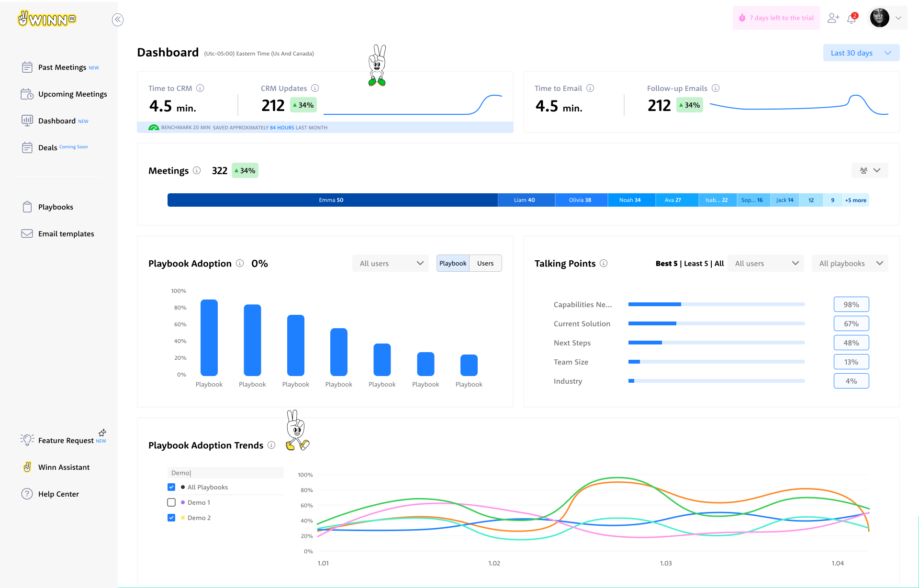This screenshot has height=588, width=919.
Task: Select the Least 5 filter link
Action: click(695, 263)
